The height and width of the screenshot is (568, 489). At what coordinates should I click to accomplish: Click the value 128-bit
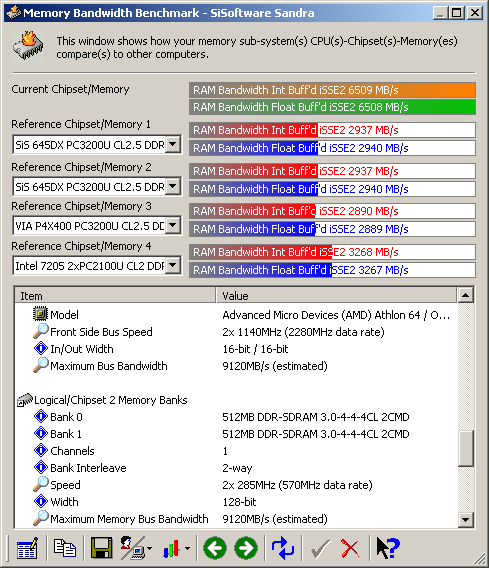point(239,502)
